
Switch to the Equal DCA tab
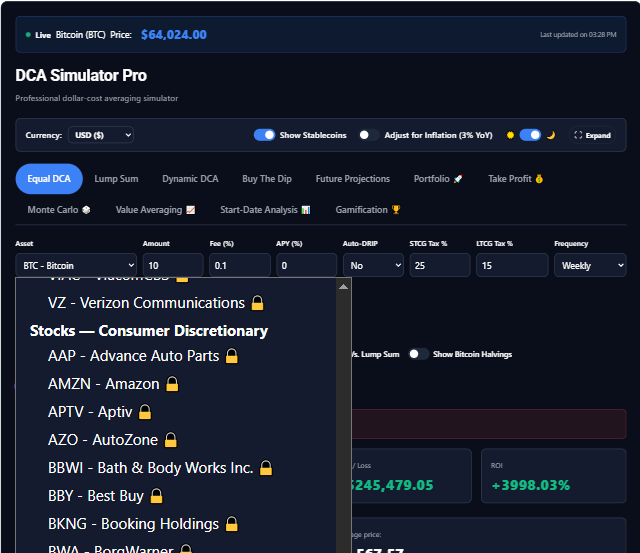point(49,179)
